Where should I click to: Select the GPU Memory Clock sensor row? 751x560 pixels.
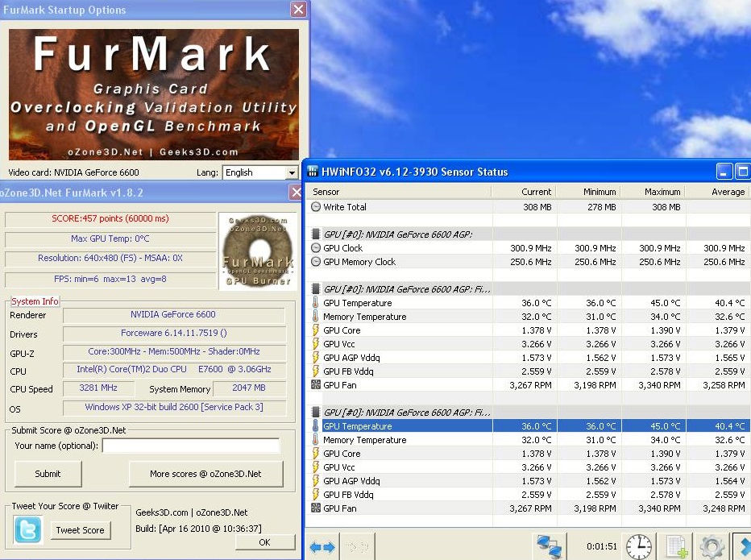tap(528, 262)
